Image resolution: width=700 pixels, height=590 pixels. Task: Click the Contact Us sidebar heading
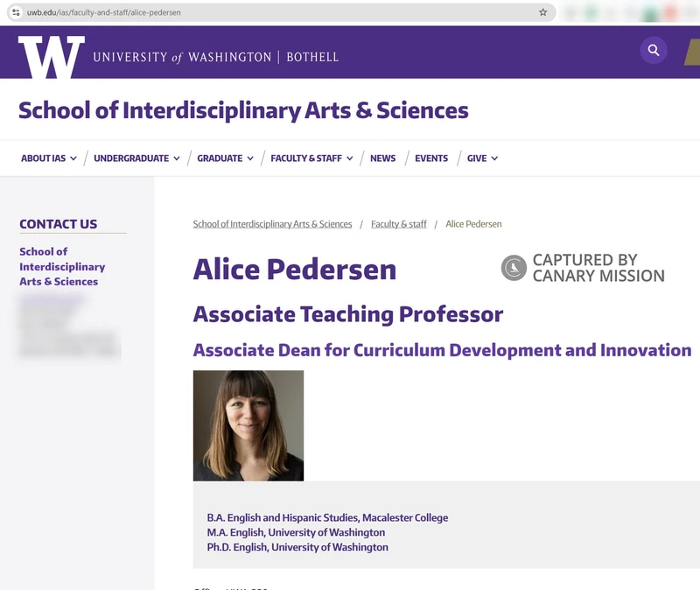point(58,224)
